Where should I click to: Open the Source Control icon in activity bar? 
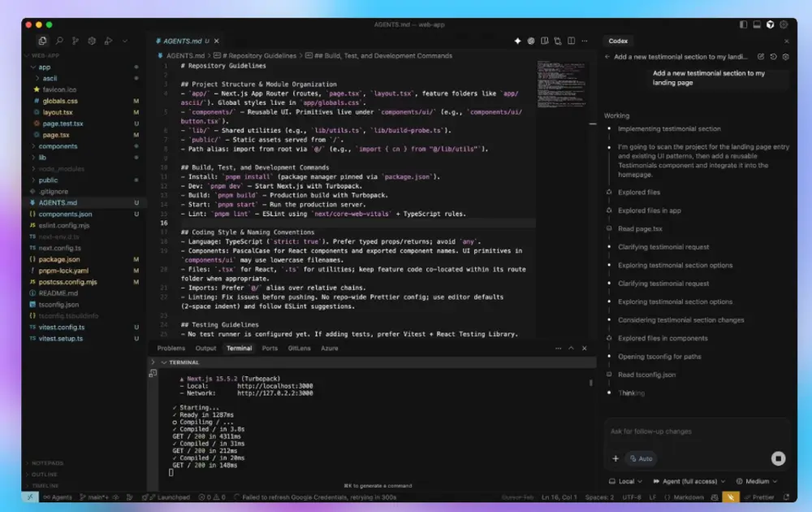[76, 41]
